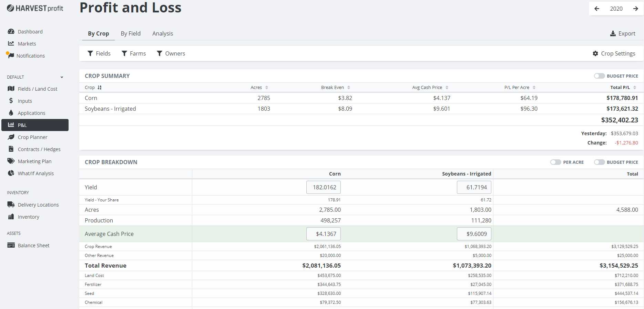Open the Owners filter
The height and width of the screenshot is (309, 644).
(171, 53)
